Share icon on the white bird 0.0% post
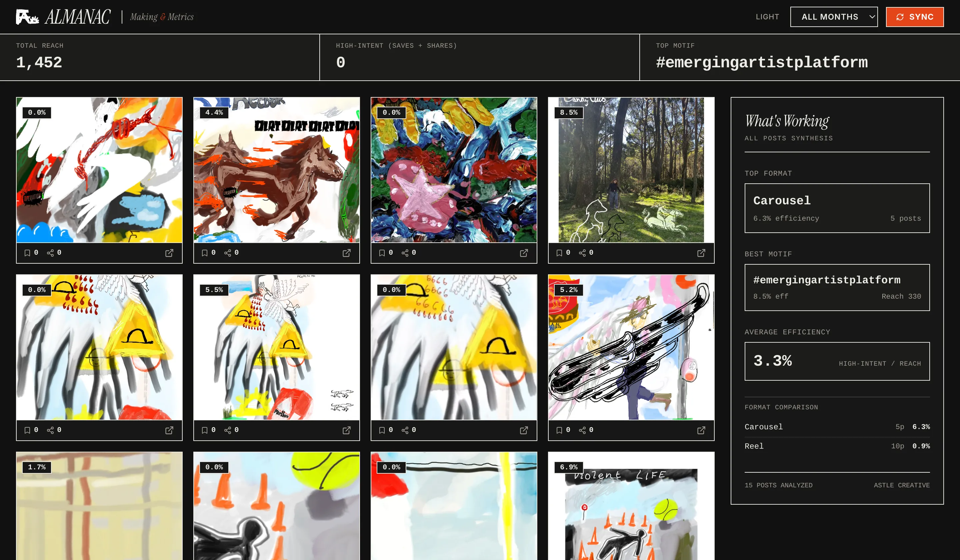The height and width of the screenshot is (560, 960). click(50, 253)
